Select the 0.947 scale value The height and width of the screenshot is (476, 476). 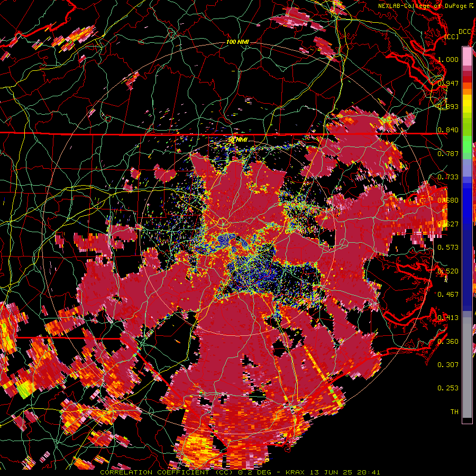(448, 83)
